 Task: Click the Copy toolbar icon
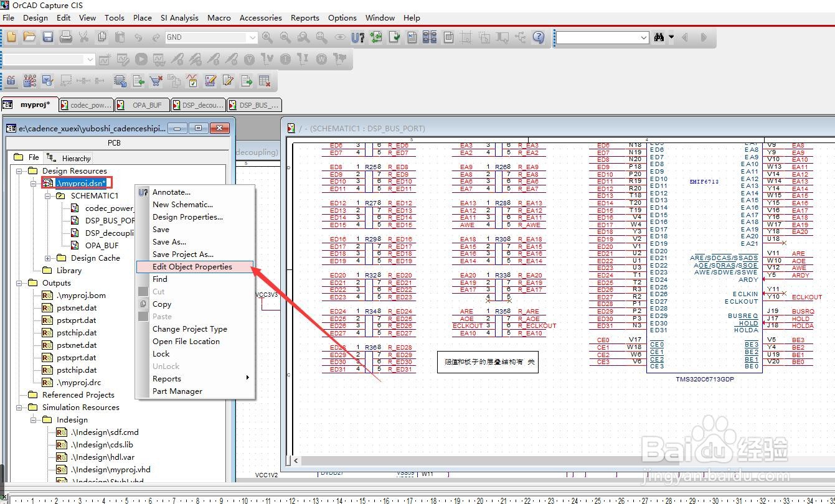click(101, 37)
